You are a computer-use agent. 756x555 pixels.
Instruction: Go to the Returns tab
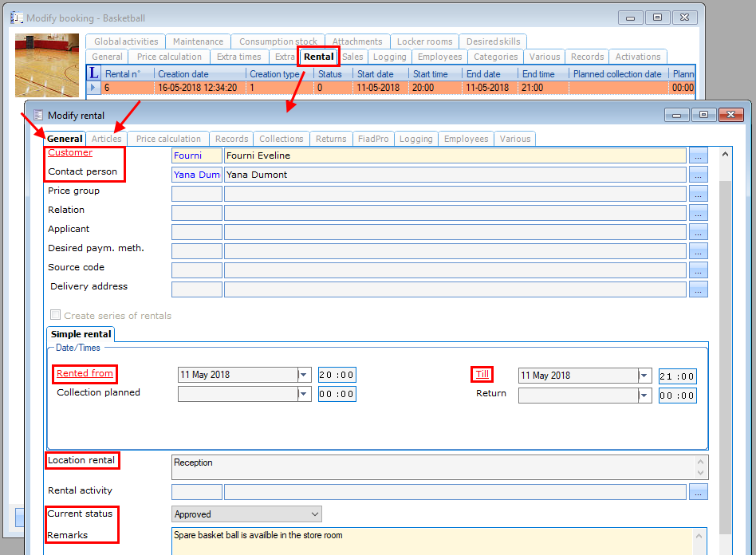331,139
